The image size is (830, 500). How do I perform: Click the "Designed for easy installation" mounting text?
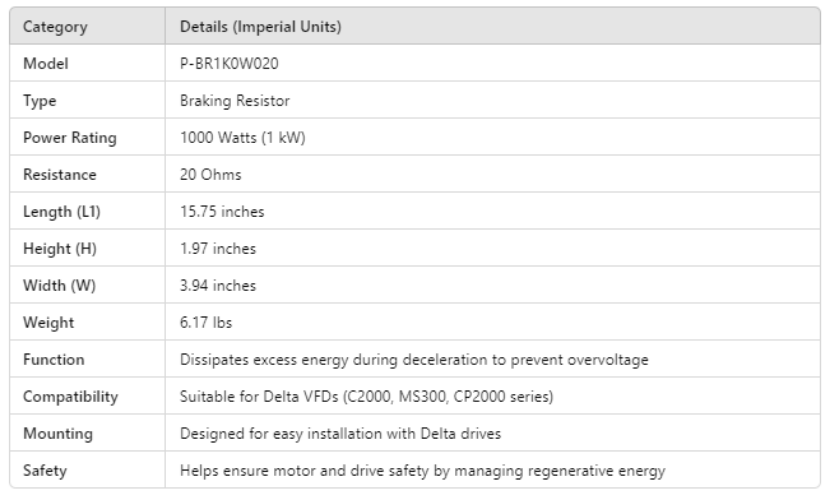[x=338, y=433]
